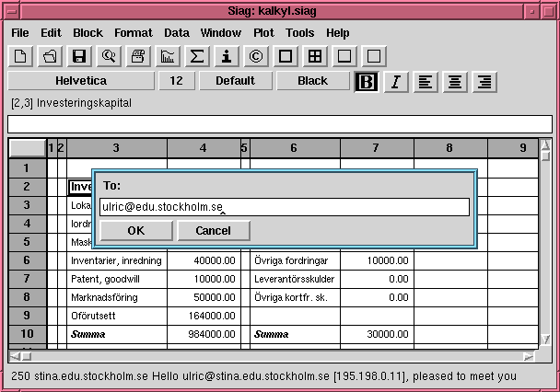The height and width of the screenshot is (392, 560).
Task: Select column header 7
Action: 377,148
